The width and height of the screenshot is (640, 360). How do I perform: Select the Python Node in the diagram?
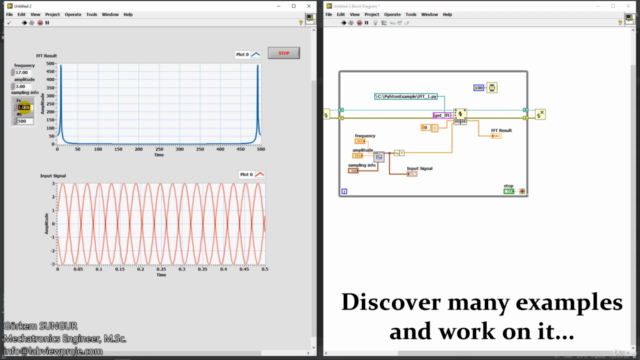tap(460, 116)
